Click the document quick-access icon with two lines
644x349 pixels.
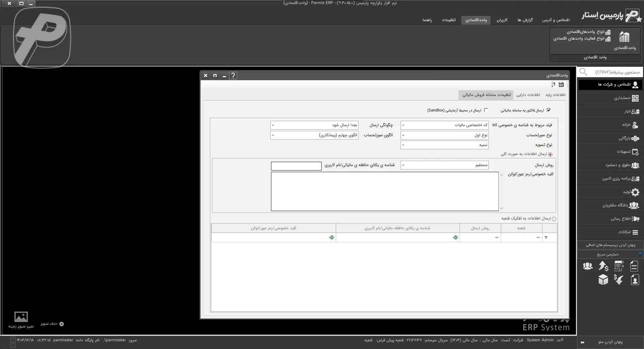[x=634, y=266]
